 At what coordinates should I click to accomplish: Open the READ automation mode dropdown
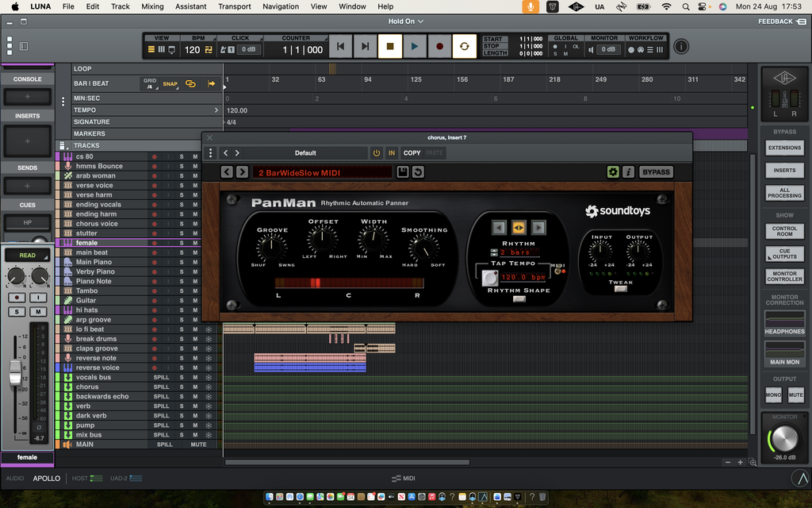click(x=27, y=256)
